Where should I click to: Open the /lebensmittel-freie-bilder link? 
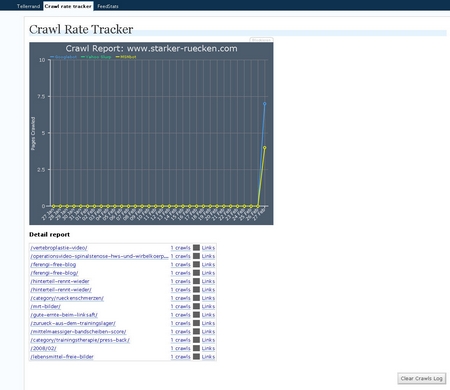(x=62, y=357)
